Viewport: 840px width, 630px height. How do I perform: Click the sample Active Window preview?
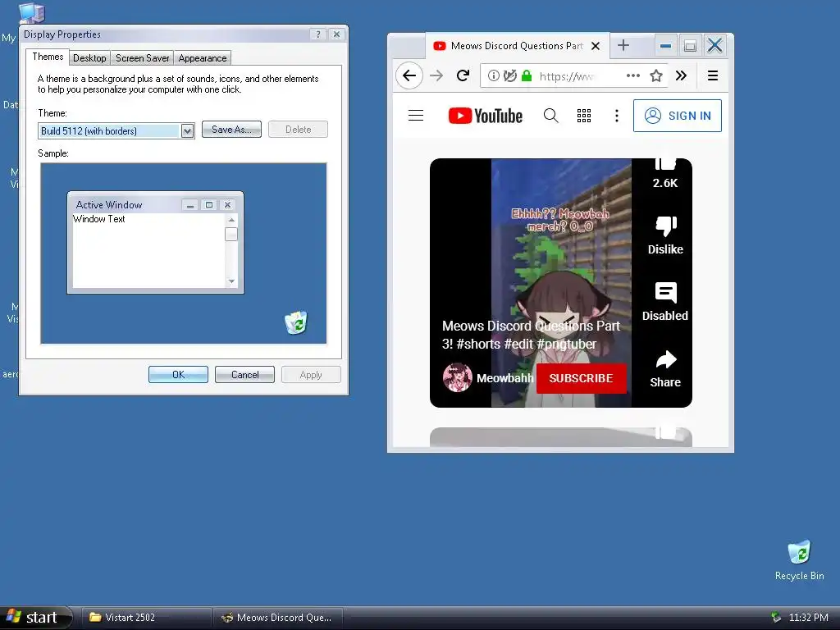click(155, 243)
